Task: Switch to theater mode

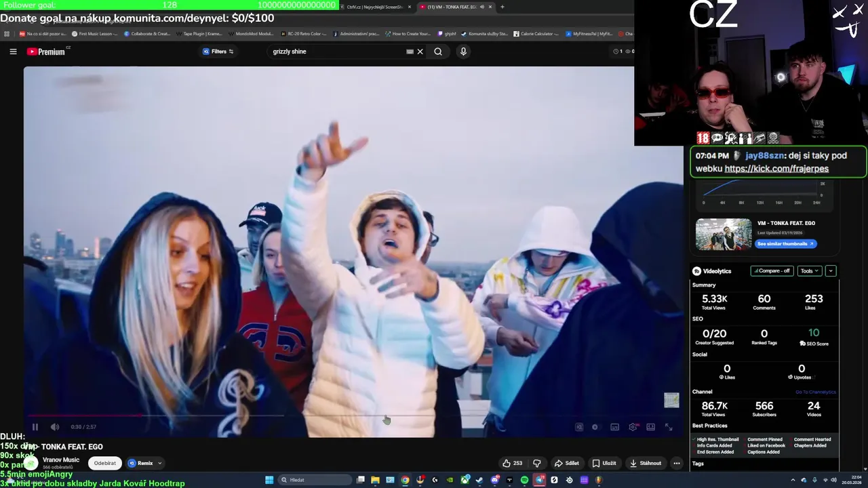Action: (x=651, y=427)
